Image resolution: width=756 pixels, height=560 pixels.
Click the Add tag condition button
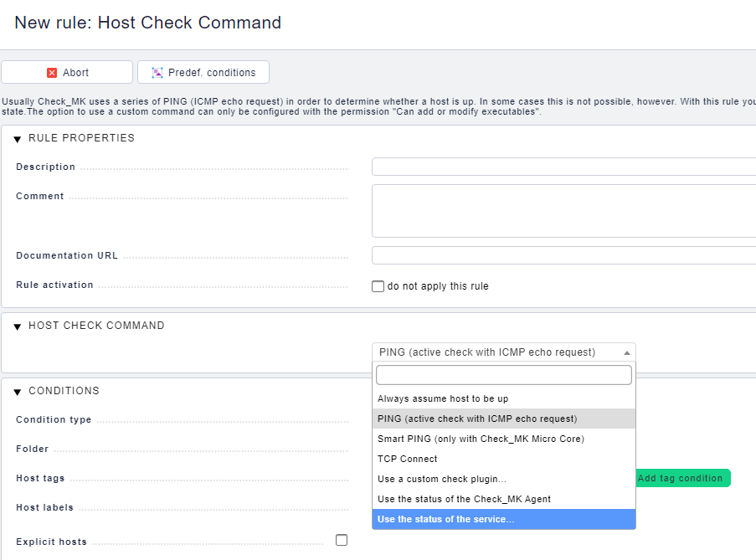pos(683,478)
